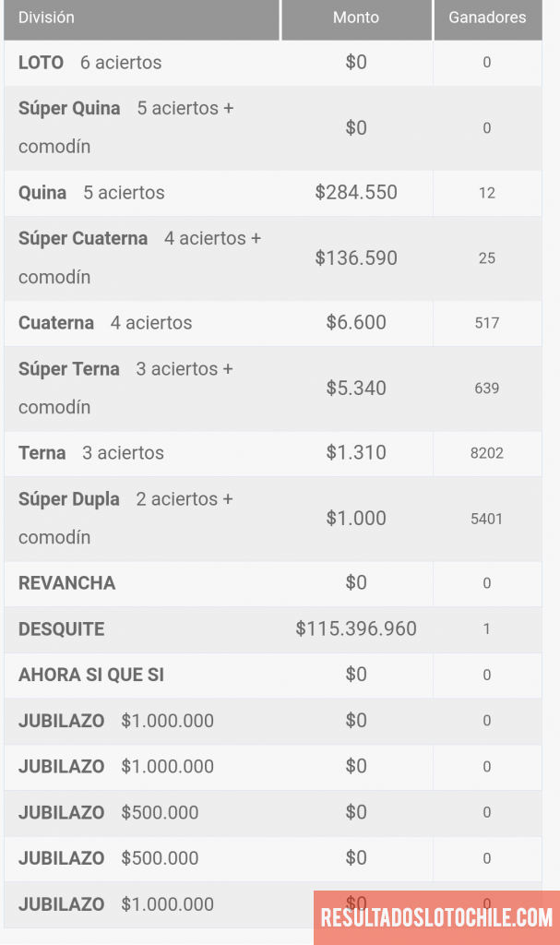This screenshot has width=560, height=945.
Task: Click the Monto column header
Action: coord(356,18)
